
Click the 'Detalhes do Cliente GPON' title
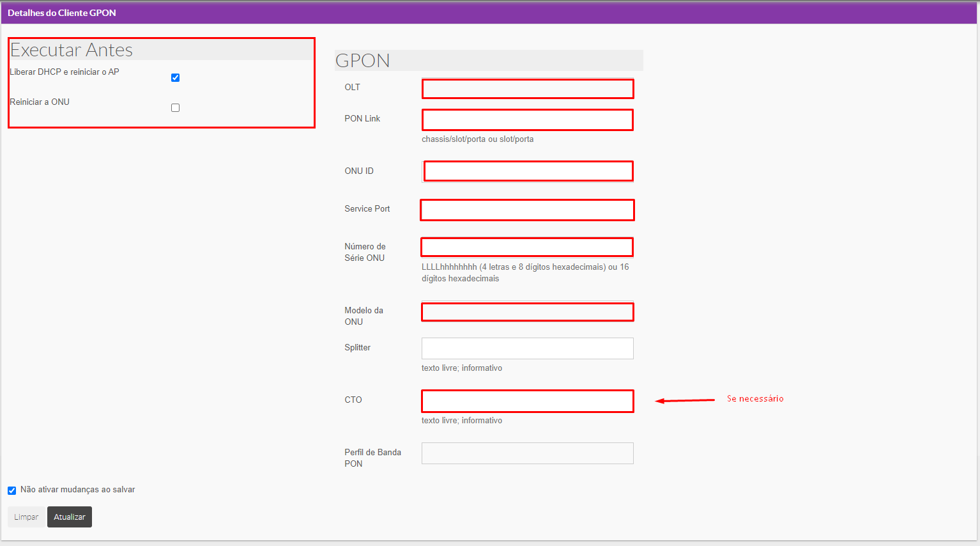tap(62, 13)
